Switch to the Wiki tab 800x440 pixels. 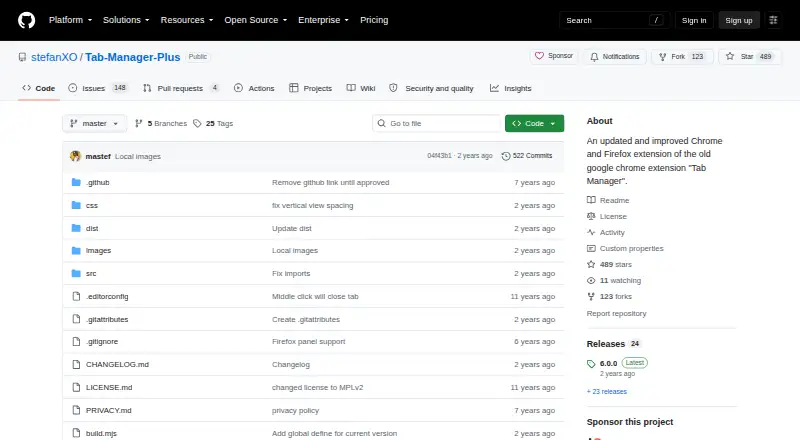(361, 88)
